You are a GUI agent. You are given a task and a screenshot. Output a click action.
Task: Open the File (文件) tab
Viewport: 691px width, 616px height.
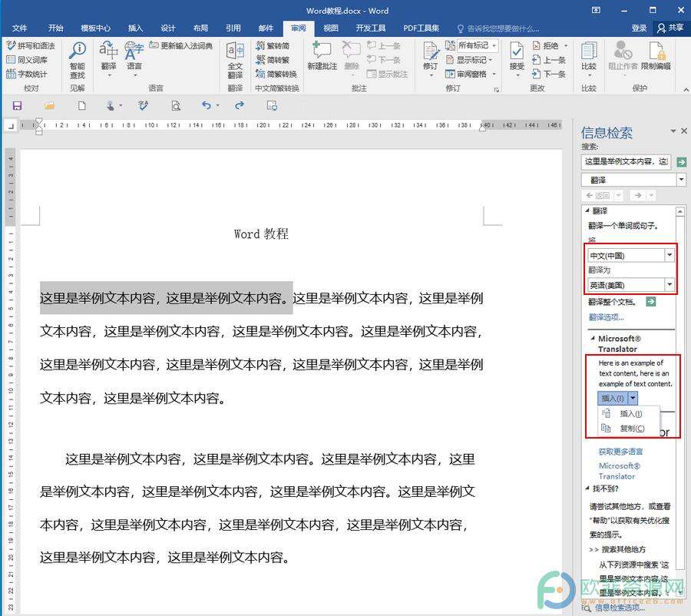(x=19, y=28)
